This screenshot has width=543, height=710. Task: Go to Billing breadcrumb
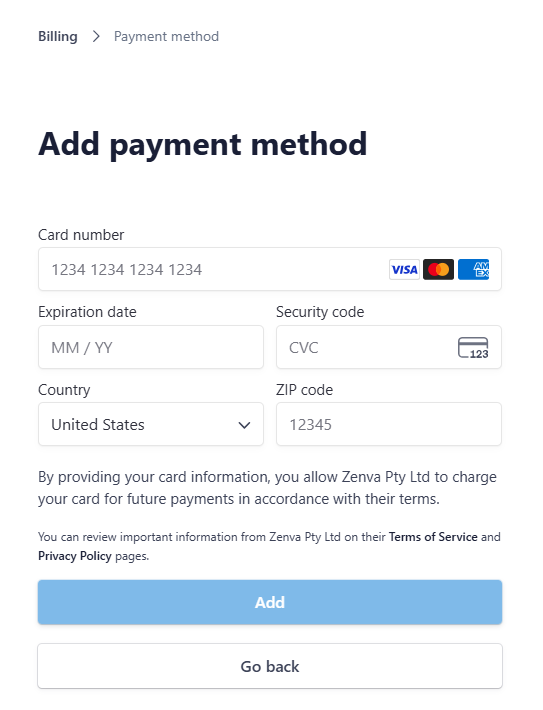point(58,36)
